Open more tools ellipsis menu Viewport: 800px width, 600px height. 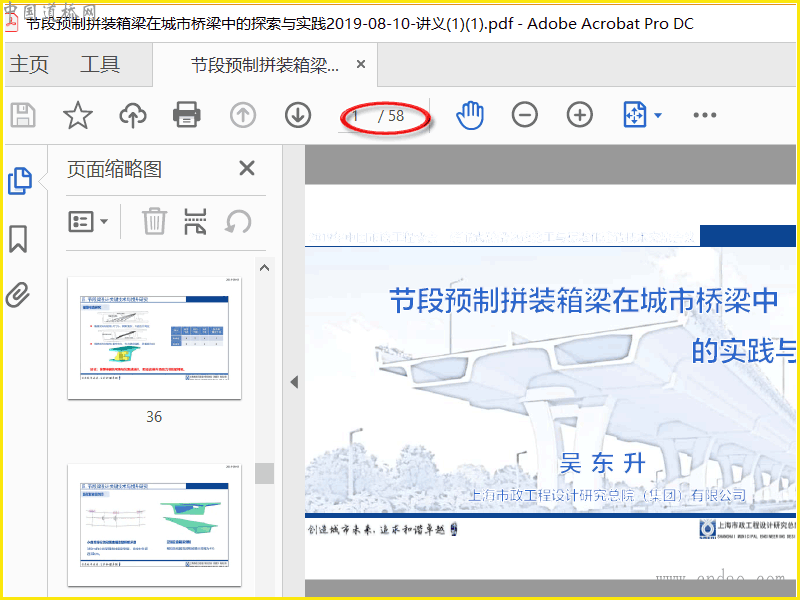pos(705,115)
